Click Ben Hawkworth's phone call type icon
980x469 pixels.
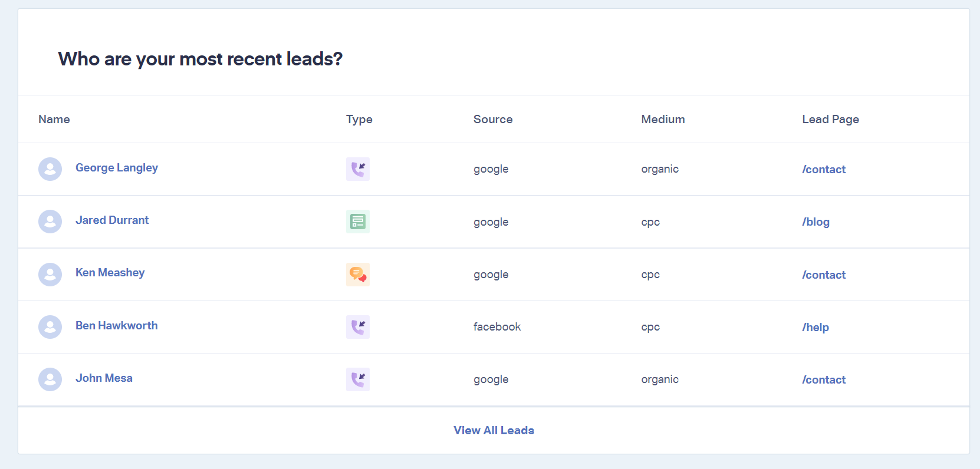[358, 327]
